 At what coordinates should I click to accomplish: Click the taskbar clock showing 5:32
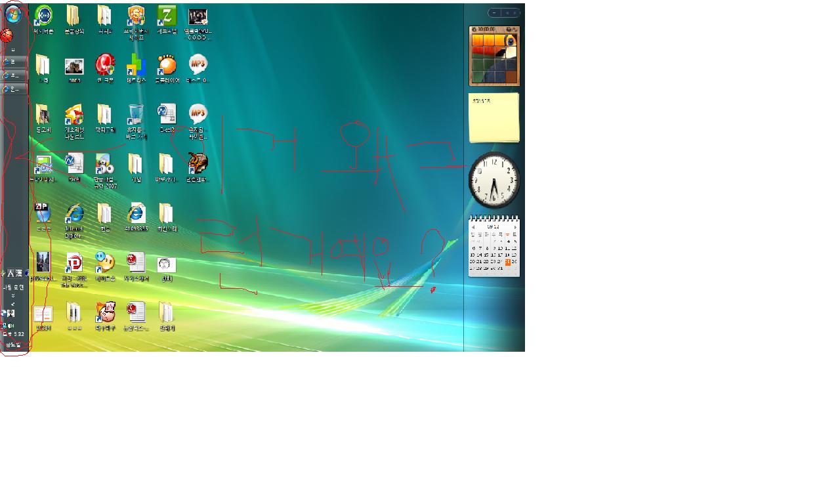[14, 334]
